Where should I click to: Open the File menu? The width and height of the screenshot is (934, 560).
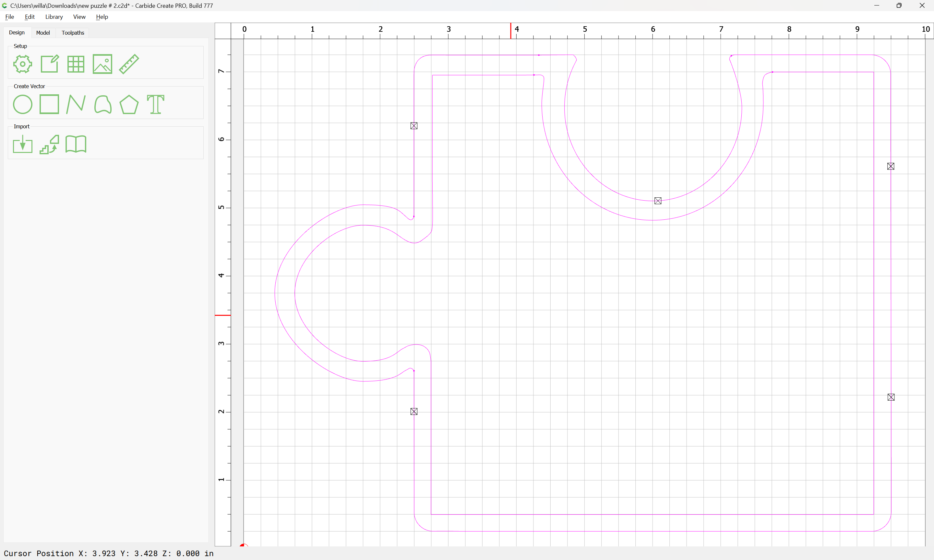pos(9,17)
